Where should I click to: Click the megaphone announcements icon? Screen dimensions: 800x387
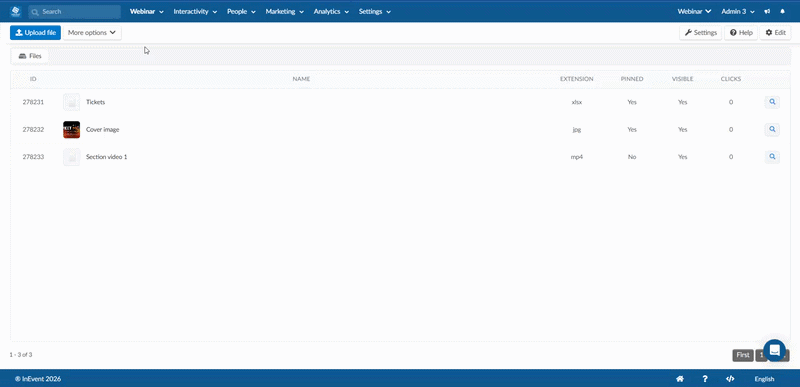(x=767, y=11)
